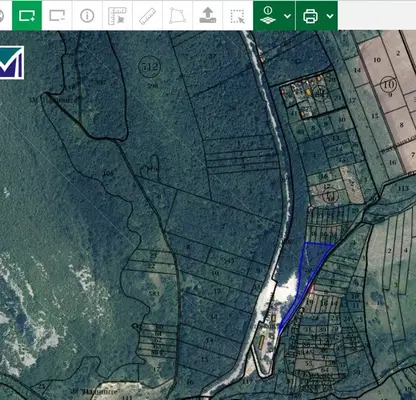Click the upload file icon
416x400 pixels.
point(208,15)
